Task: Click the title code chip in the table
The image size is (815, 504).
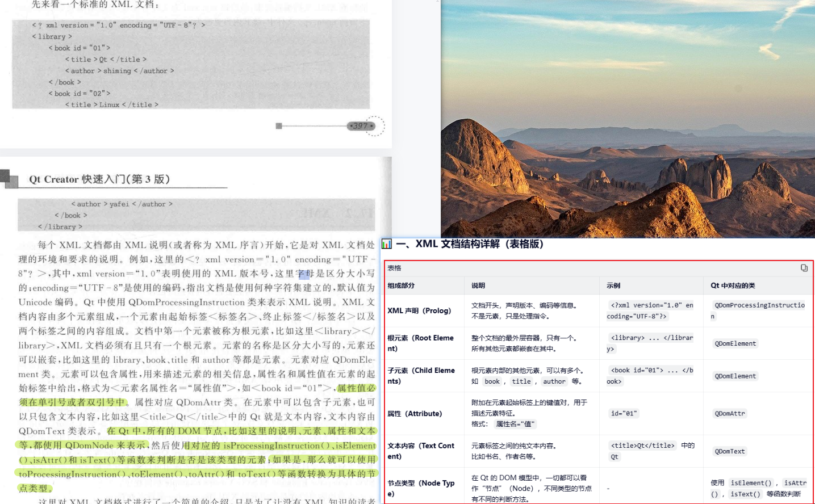Action: (521, 381)
